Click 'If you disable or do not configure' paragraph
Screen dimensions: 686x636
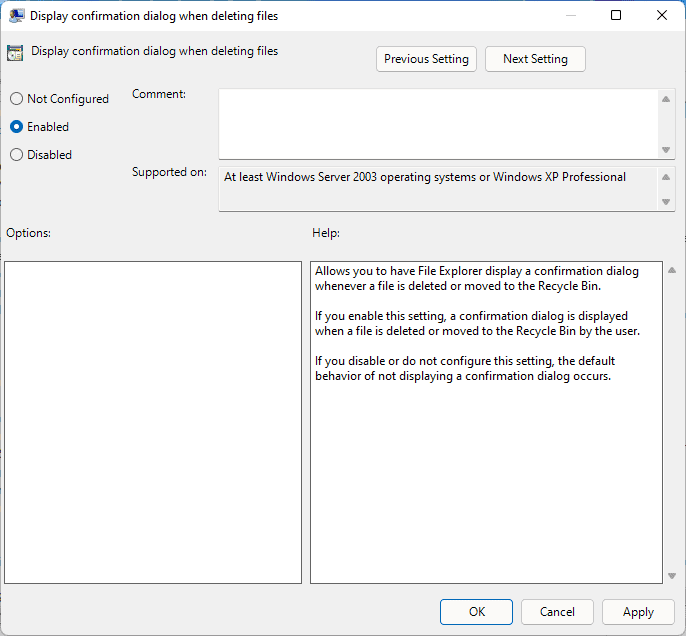click(465, 368)
